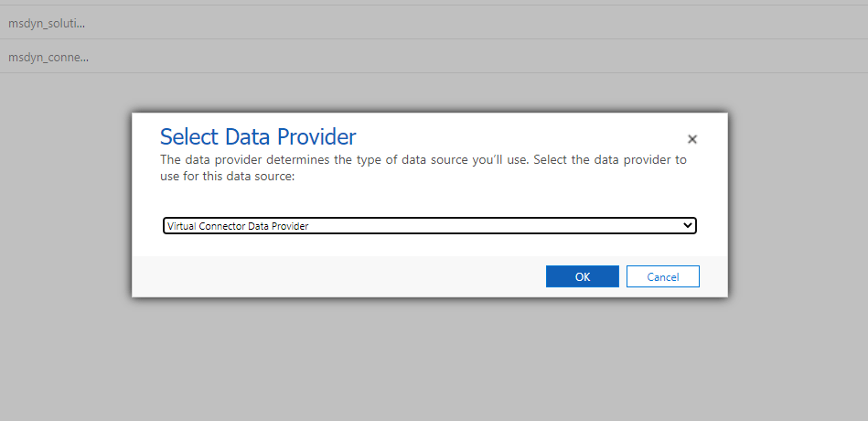Dismiss the dialog using the close icon

click(692, 140)
